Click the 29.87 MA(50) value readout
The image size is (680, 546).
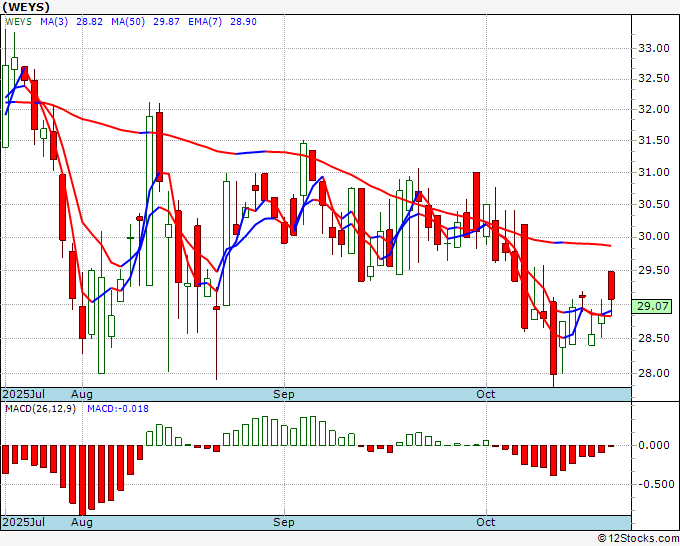(x=167, y=22)
